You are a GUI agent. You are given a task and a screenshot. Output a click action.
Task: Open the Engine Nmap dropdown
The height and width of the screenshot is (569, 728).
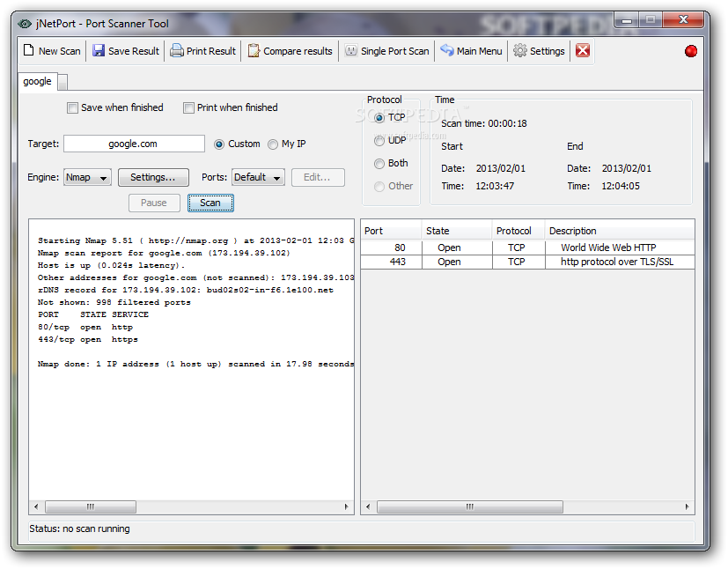[87, 177]
